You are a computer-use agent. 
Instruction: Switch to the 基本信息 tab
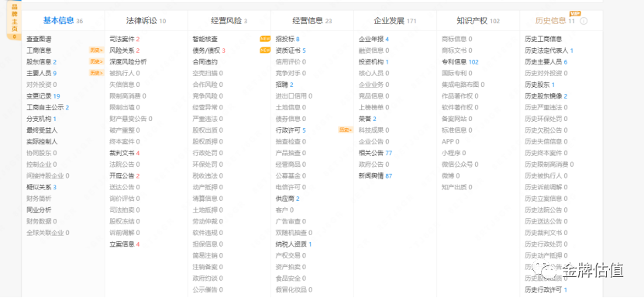coord(63,20)
